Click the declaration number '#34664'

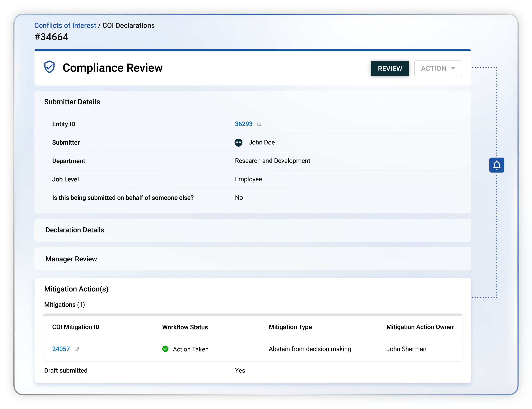[51, 37]
